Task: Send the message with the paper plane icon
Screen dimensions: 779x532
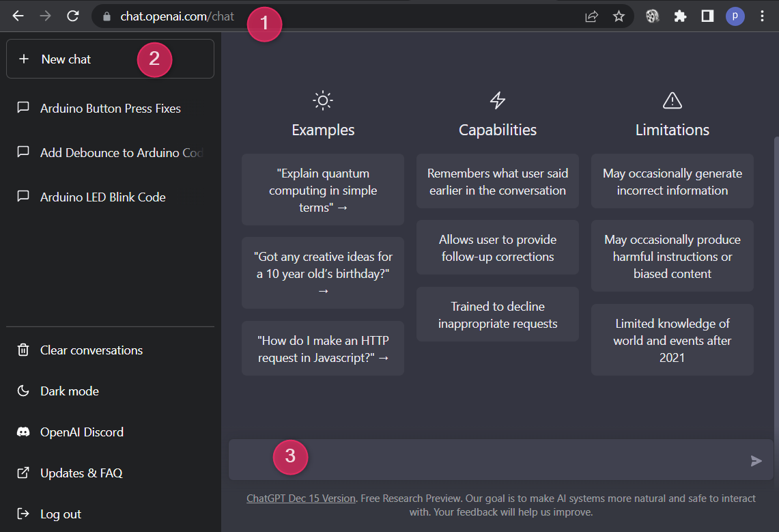Action: point(756,461)
